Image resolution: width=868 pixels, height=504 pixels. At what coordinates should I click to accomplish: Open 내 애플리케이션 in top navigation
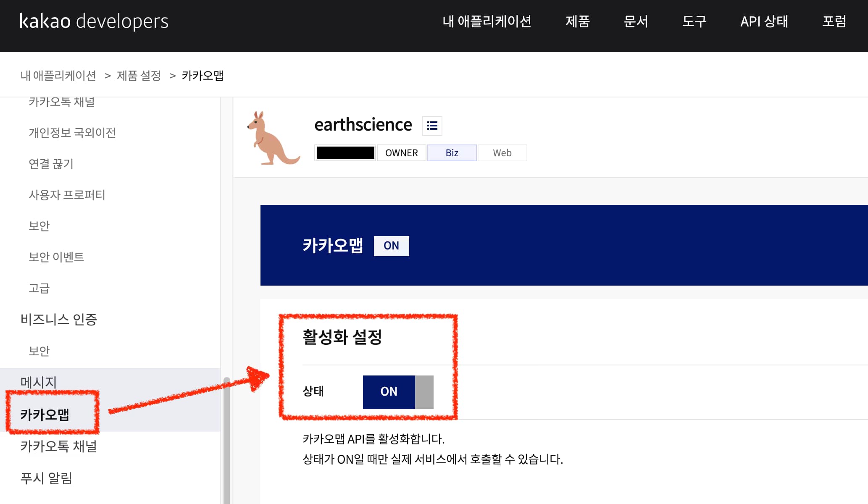487,21
